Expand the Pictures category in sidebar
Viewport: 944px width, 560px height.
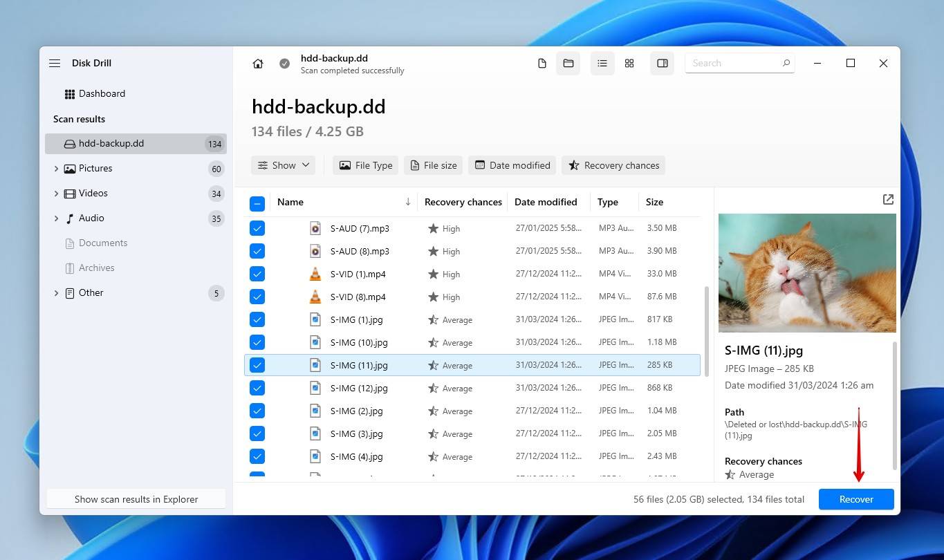pyautogui.click(x=57, y=168)
